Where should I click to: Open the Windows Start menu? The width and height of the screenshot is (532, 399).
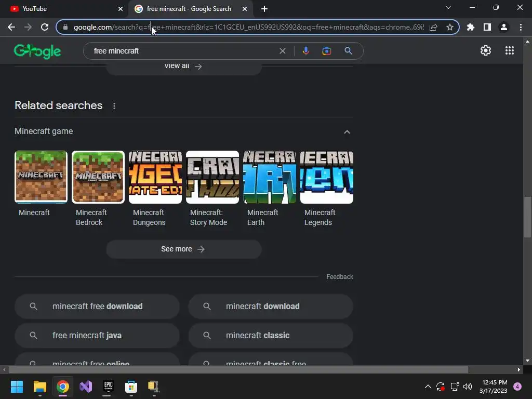(17, 387)
